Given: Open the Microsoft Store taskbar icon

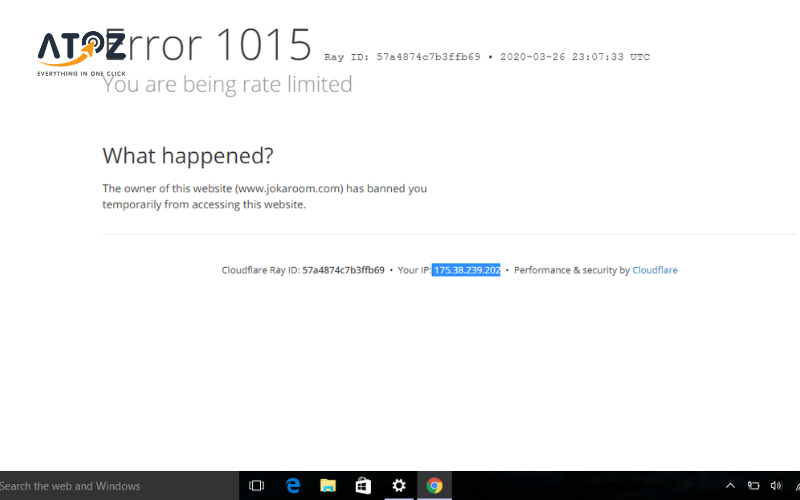Looking at the screenshot, I should tap(363, 486).
